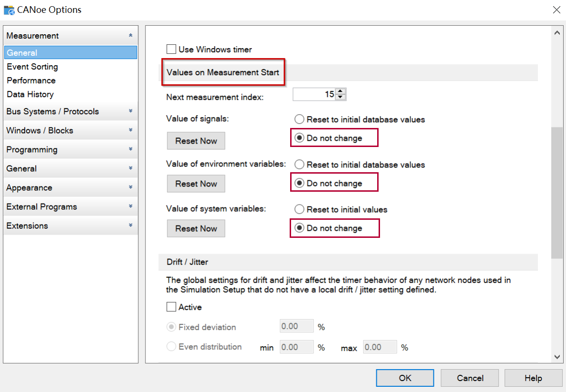The height and width of the screenshot is (392, 566).
Task: Expand the Extensions section chevron
Action: (x=130, y=225)
